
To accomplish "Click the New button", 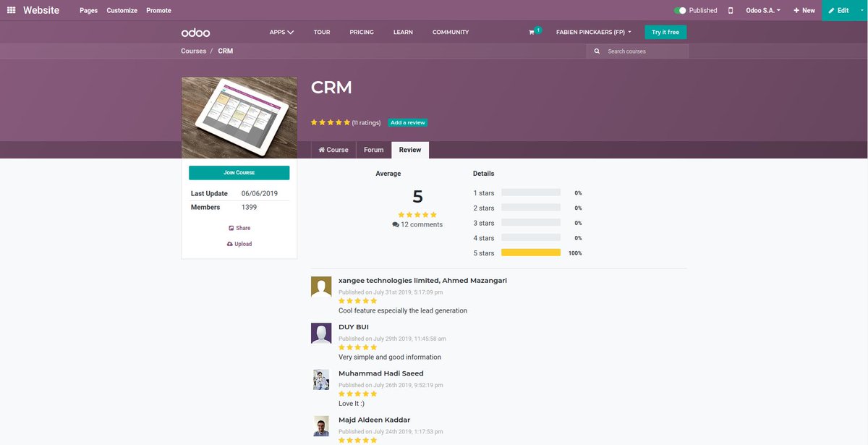I will click(804, 10).
